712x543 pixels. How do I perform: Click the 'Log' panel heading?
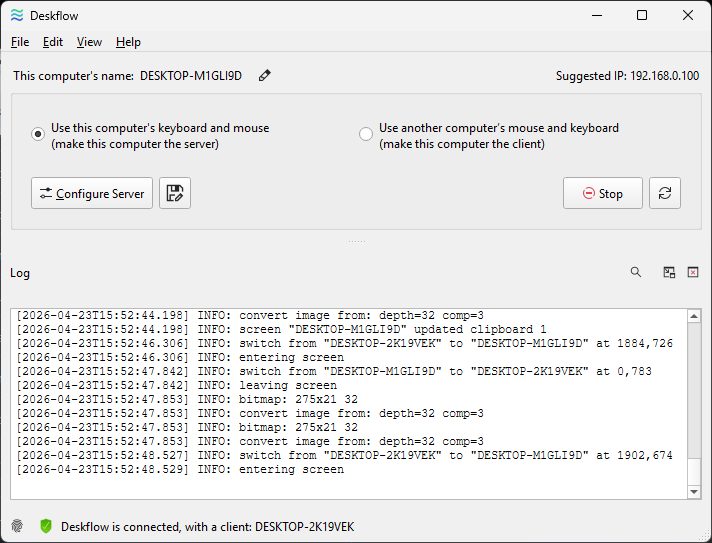(x=20, y=273)
